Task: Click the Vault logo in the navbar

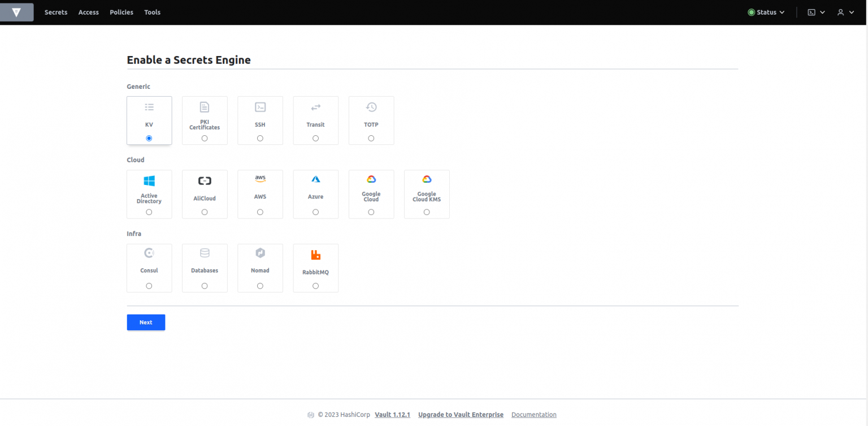Action: click(16, 12)
